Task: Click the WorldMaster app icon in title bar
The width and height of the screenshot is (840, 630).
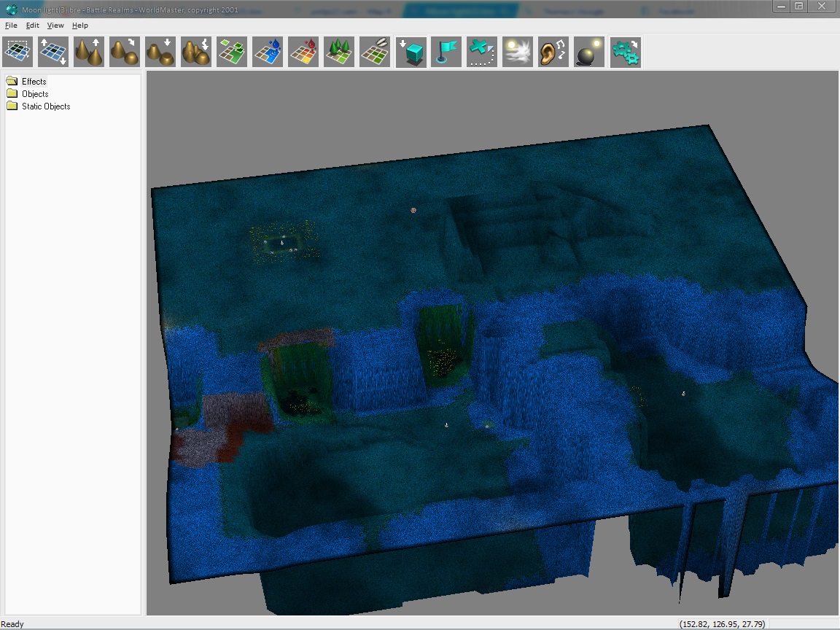Action: click(x=11, y=9)
